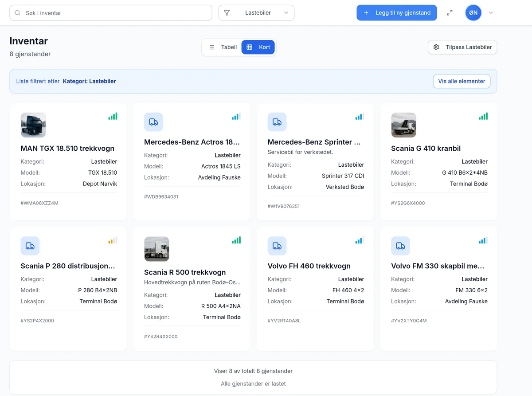Click 'Legg til ny gjenstand' button
532x396 pixels.
(397, 13)
